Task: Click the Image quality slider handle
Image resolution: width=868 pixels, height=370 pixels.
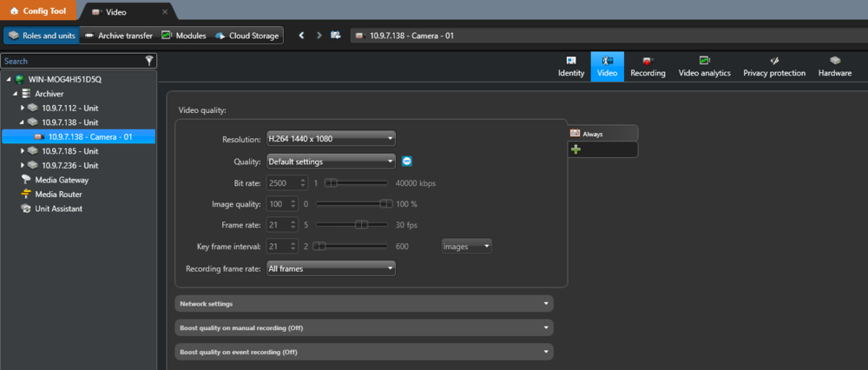Action: pyautogui.click(x=386, y=204)
